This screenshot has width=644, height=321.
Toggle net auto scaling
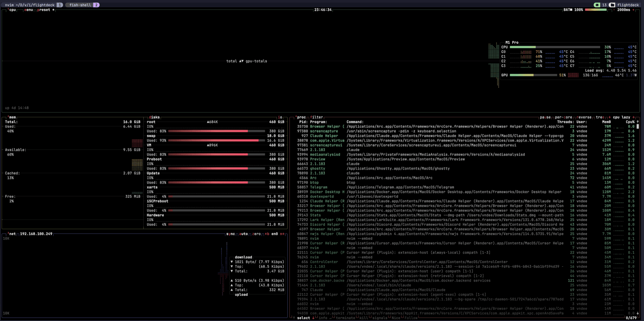[244, 234]
